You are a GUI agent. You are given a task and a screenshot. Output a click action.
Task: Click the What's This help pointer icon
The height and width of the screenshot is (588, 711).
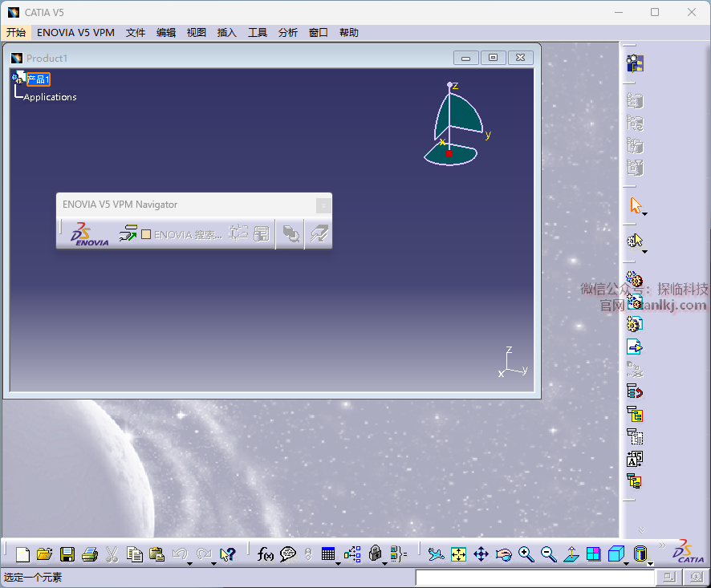click(227, 554)
